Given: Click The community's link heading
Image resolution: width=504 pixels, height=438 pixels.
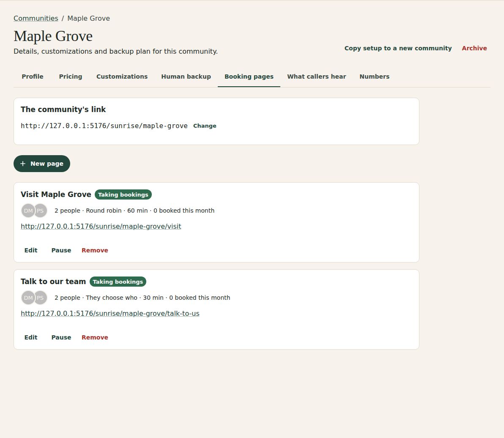Looking at the screenshot, I should click(x=63, y=109).
